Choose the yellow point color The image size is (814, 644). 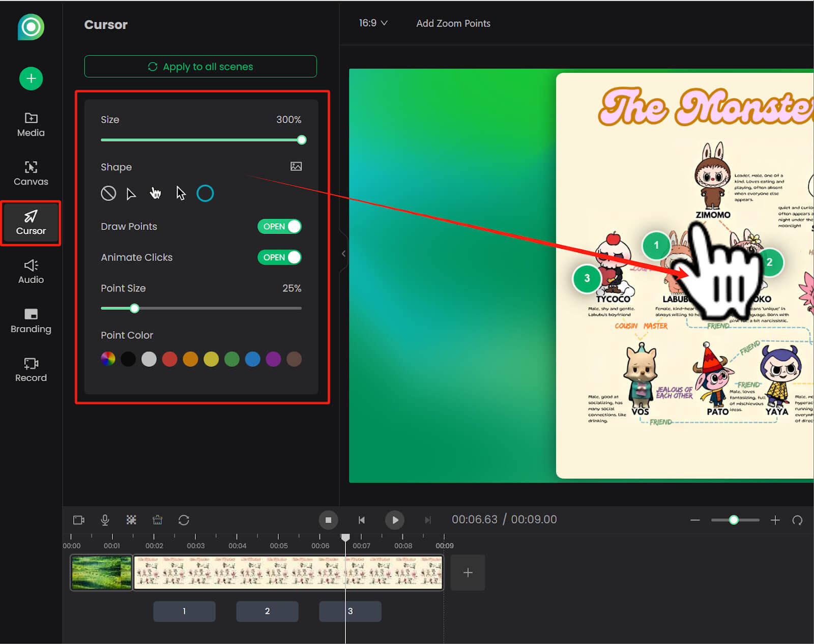tap(211, 359)
